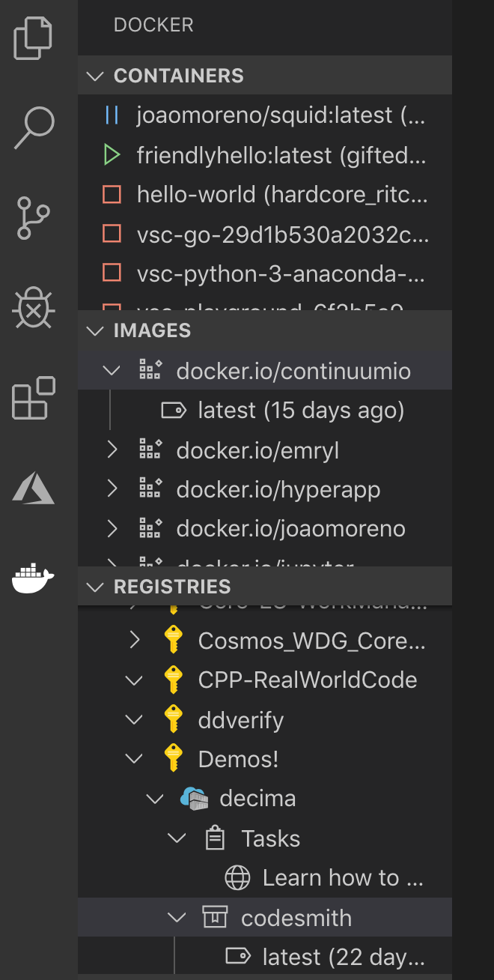This screenshot has width=494, height=980.
Task: Collapse the REGISTRIES section header
Action: [265, 587]
